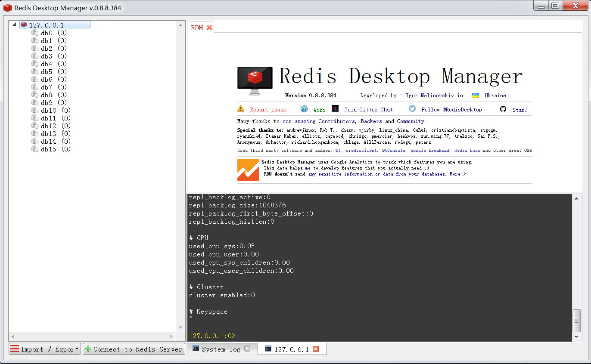Click the Ukraine flag icon

[x=476, y=96]
